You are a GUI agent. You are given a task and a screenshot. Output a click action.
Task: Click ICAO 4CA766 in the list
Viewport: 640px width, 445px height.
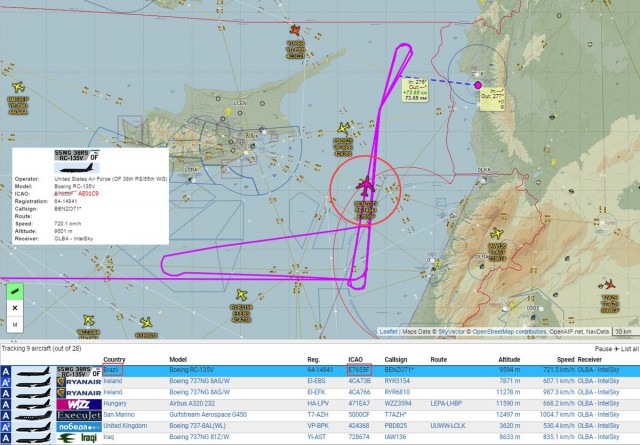(x=359, y=392)
